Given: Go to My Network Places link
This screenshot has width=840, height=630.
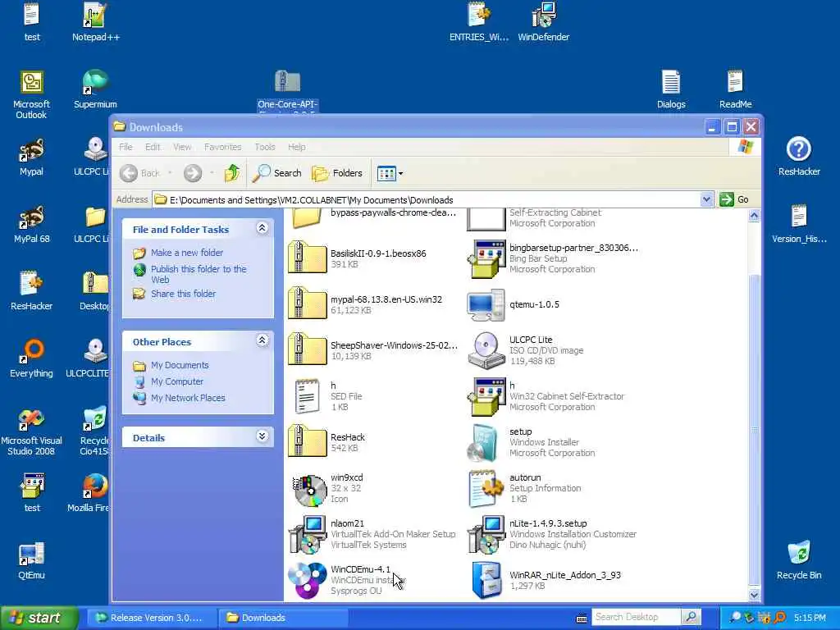Looking at the screenshot, I should pos(188,398).
